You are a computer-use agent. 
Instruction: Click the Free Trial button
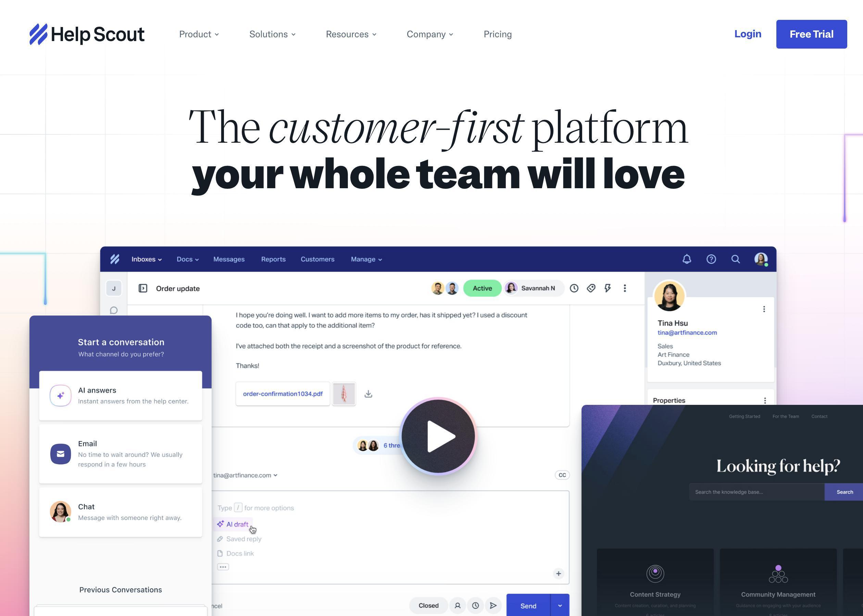[812, 34]
